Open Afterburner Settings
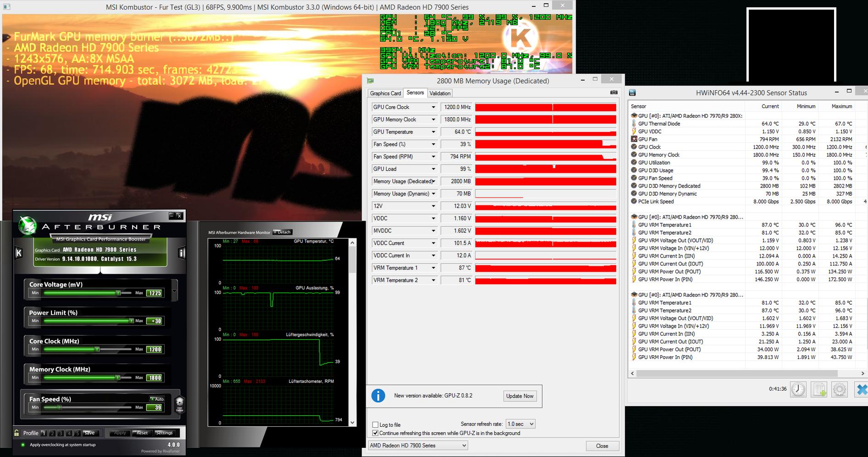 (x=164, y=433)
